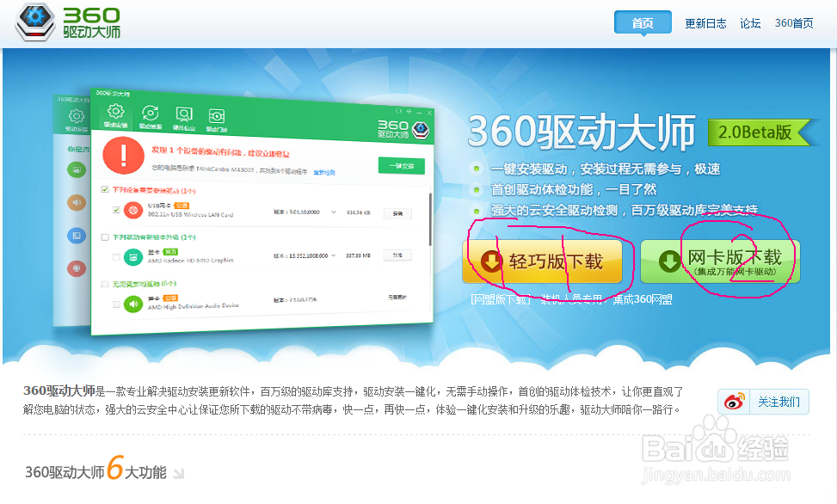Switch to the 首页 tab

[x=643, y=23]
